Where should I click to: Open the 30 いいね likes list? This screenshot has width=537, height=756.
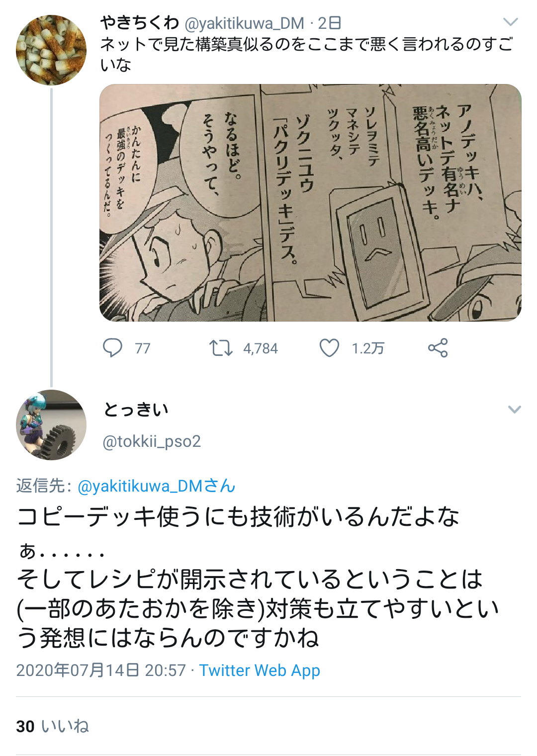tap(53, 726)
